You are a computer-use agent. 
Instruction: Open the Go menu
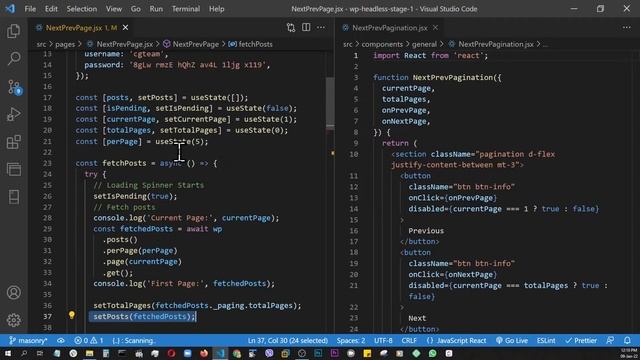[136, 9]
